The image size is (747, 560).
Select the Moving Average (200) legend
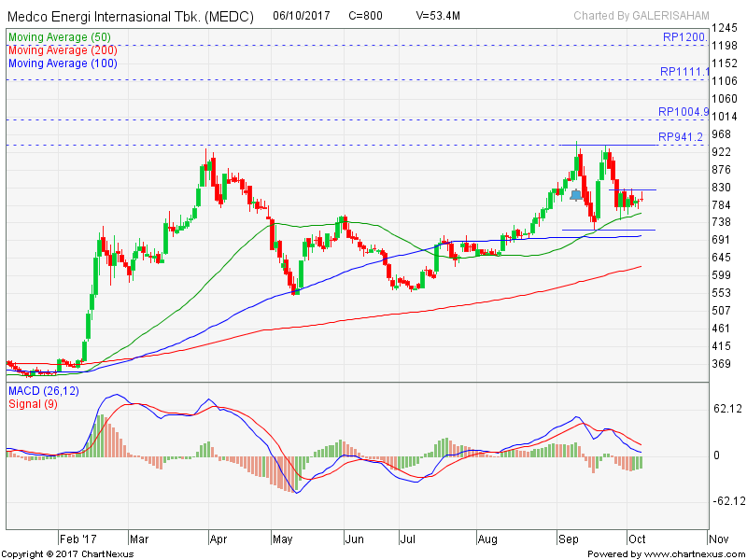click(x=65, y=49)
